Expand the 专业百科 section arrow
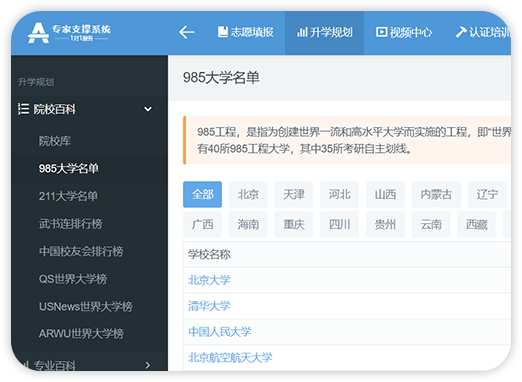The width and height of the screenshot is (522, 382). (x=148, y=365)
